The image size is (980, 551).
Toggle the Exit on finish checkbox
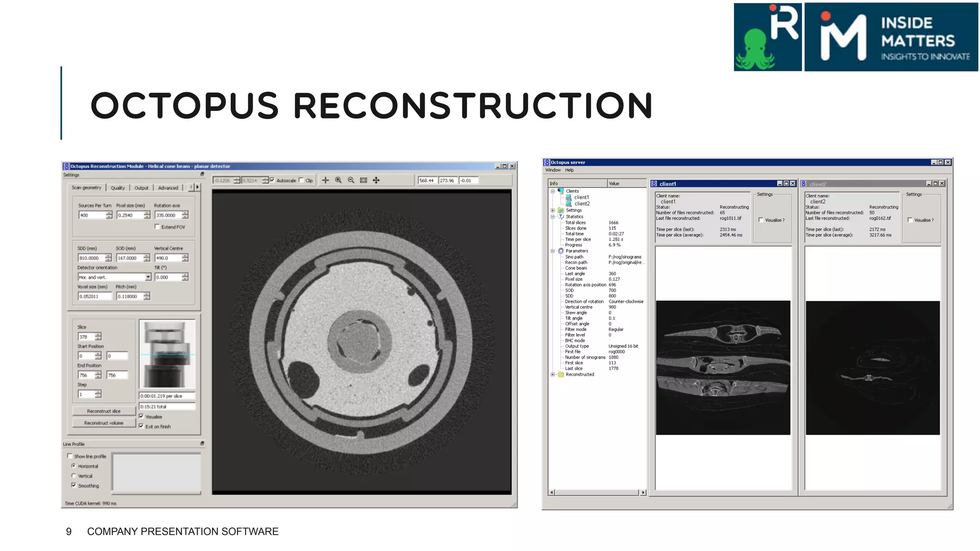[x=141, y=426]
